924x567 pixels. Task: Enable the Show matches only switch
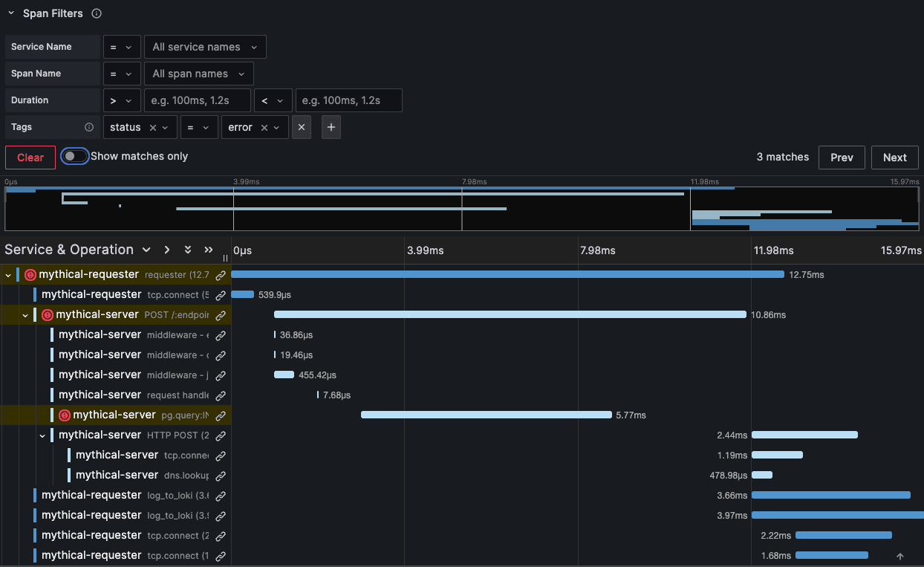74,157
